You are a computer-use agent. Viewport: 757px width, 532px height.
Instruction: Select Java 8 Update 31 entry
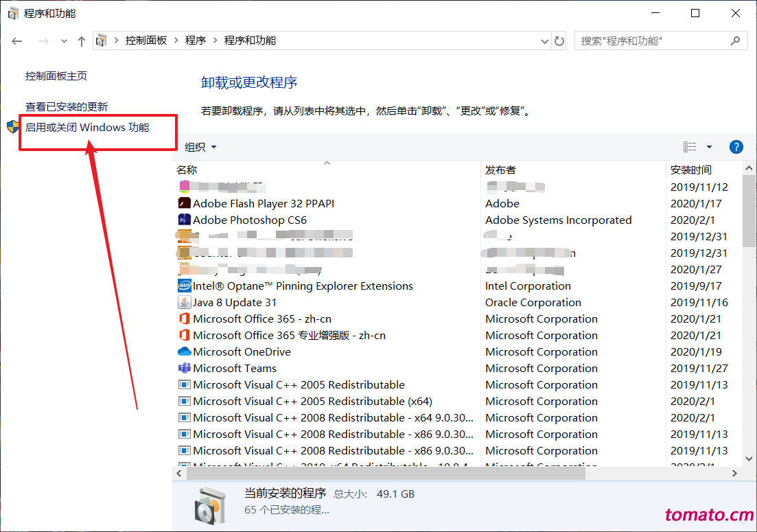tap(235, 303)
